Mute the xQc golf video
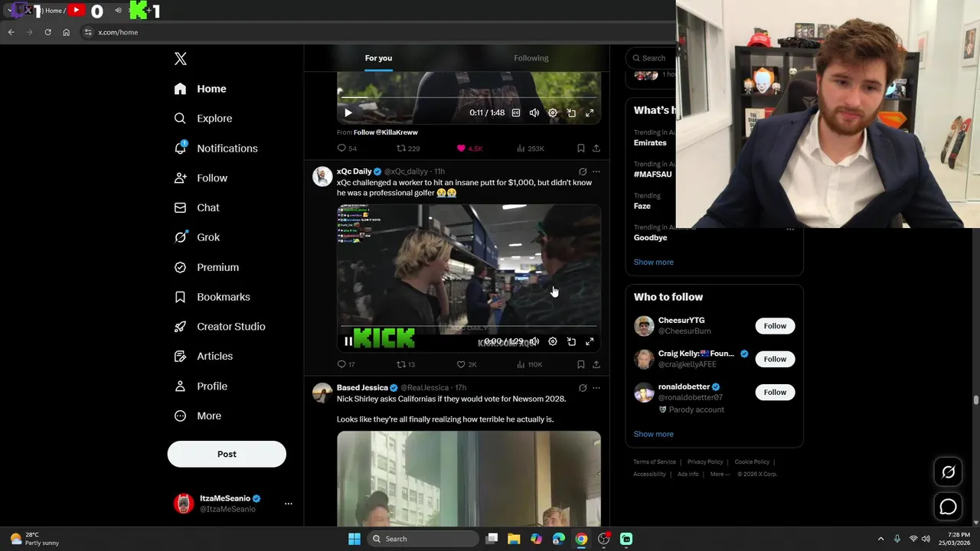This screenshot has width=980, height=551. click(x=534, y=341)
